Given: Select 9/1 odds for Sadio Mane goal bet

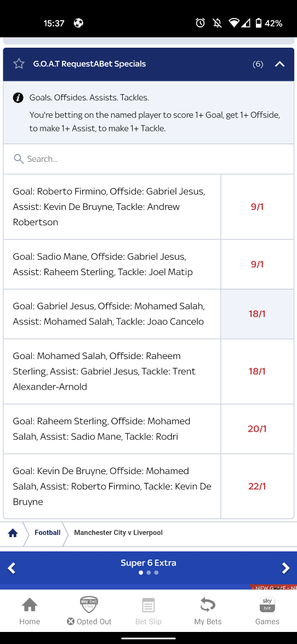Looking at the screenshot, I should click(257, 264).
